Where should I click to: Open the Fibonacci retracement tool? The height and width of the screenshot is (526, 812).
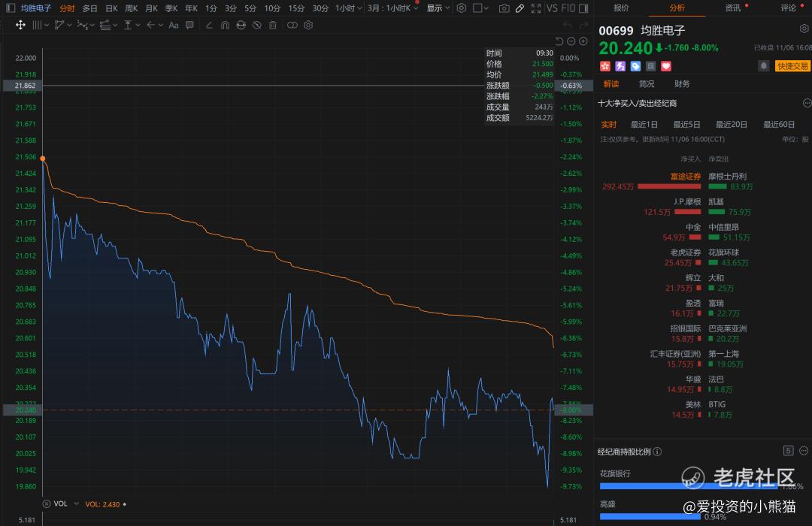(105, 25)
